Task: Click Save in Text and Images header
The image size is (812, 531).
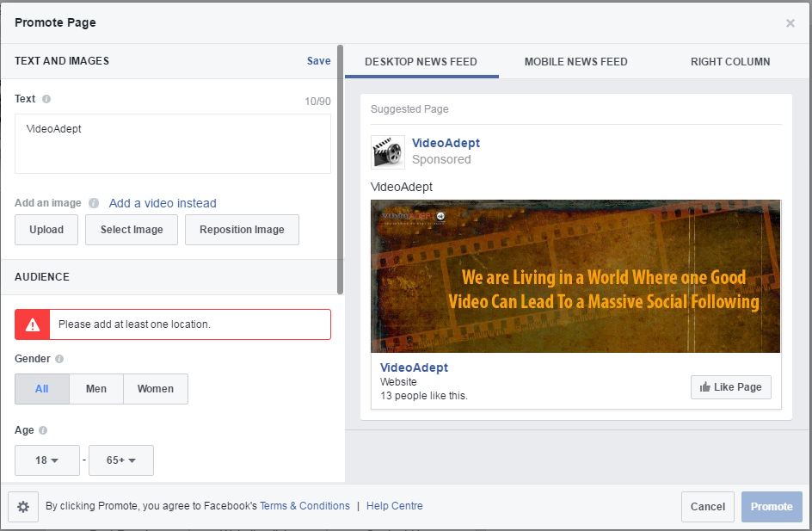Action: point(318,60)
